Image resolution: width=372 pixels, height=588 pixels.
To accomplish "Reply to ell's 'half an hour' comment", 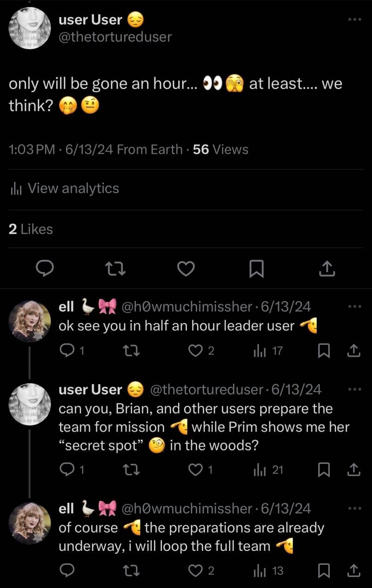I will click(x=67, y=351).
